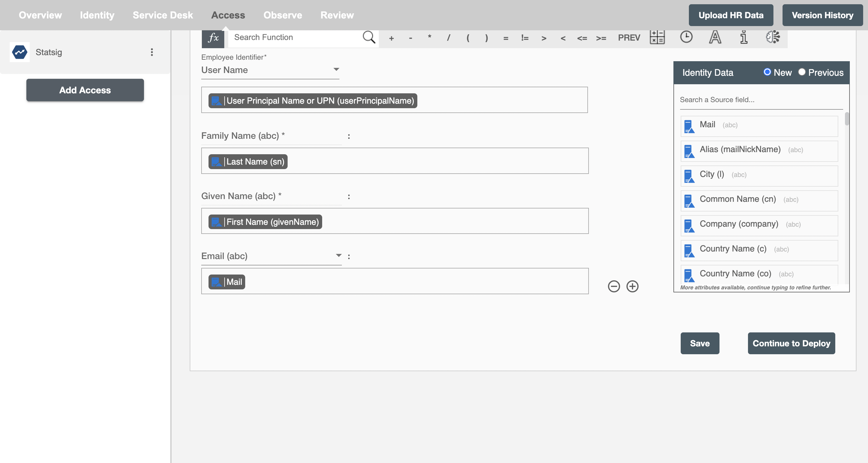The width and height of the screenshot is (868, 463).
Task: Click the text formatting icon in toolbar
Action: [x=715, y=37]
